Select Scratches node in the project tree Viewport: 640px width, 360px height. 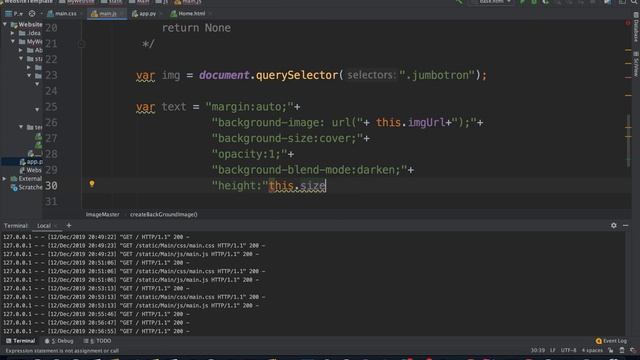click(27, 187)
